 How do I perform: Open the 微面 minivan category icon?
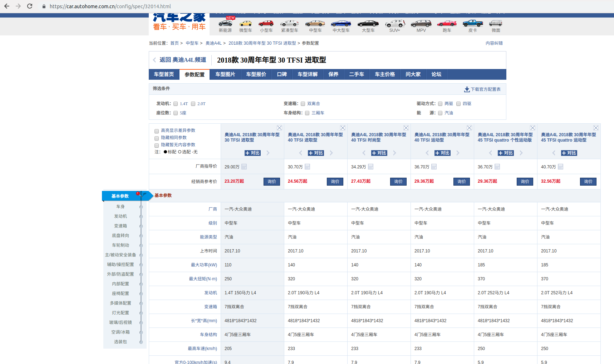coord(496,24)
